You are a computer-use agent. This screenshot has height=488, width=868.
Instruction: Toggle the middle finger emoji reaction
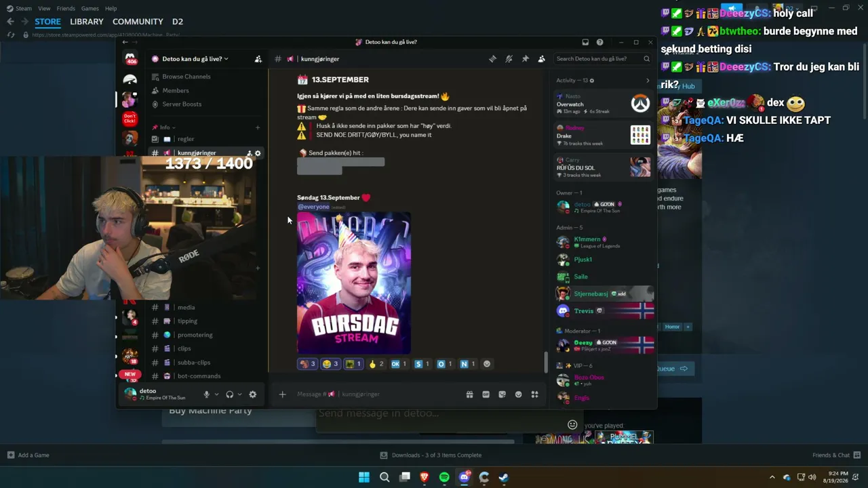click(376, 364)
